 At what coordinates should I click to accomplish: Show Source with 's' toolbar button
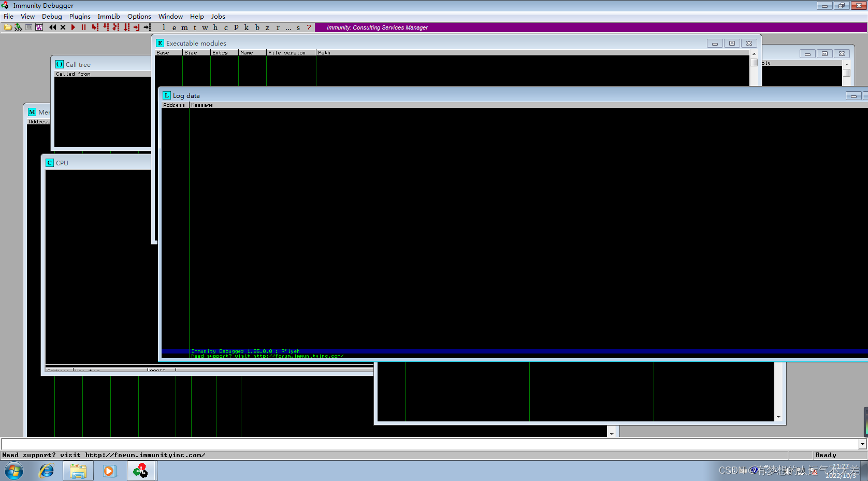click(x=298, y=27)
